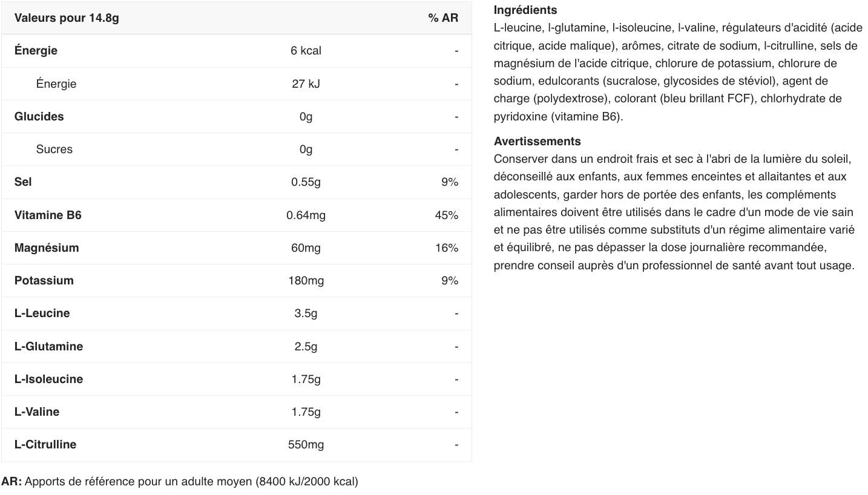
Task: Click the "Valeurs pour 14.8g" table header
Action: (67, 18)
